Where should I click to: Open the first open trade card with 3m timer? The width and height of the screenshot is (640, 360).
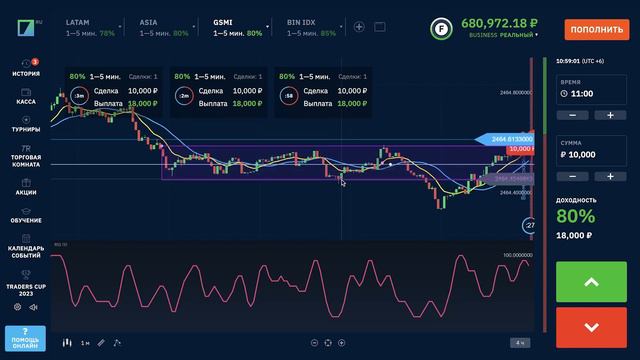click(x=113, y=91)
